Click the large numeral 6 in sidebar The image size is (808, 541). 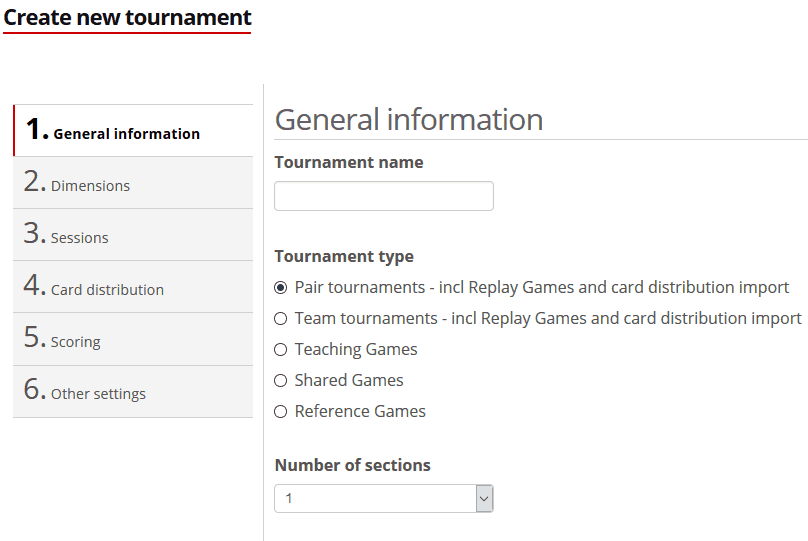pyautogui.click(x=34, y=390)
